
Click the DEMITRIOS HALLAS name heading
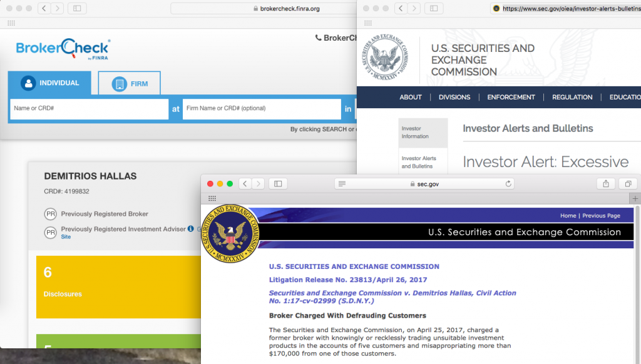coord(90,176)
